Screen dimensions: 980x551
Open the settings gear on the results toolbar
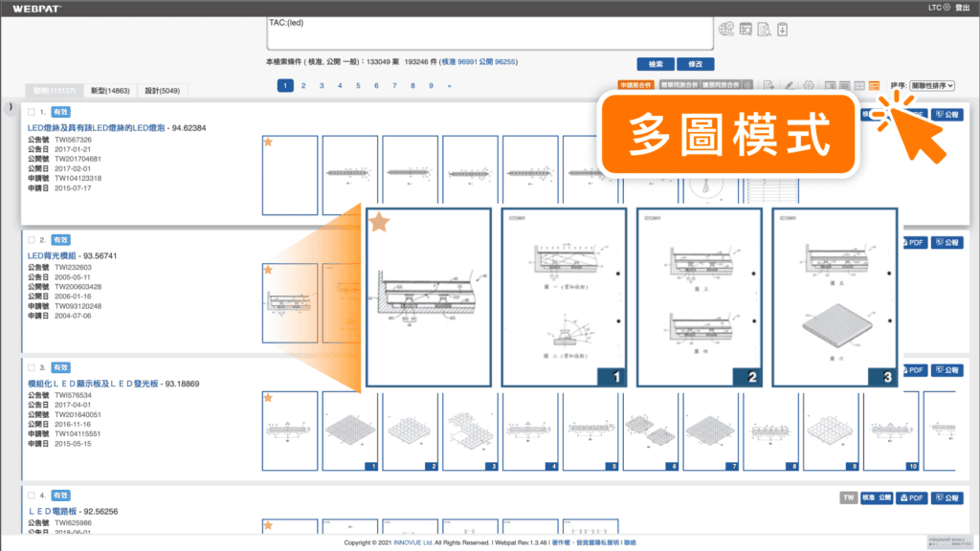(809, 85)
